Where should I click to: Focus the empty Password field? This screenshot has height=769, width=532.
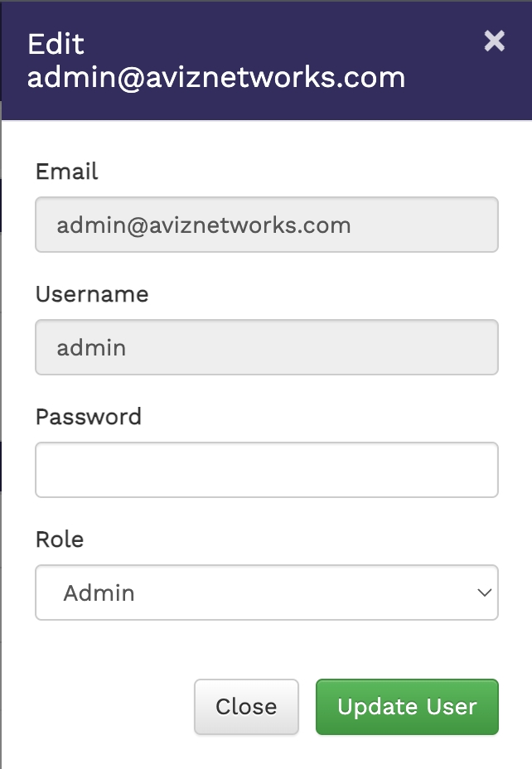[x=266, y=470]
